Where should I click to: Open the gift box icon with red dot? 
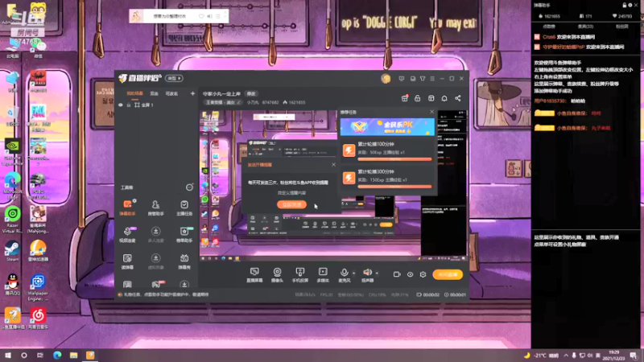405,98
